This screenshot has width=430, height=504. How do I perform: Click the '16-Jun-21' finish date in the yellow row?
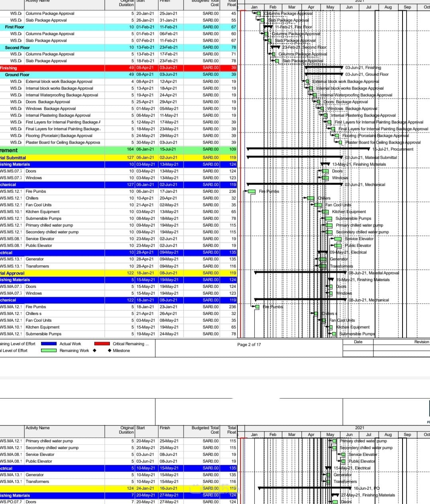coord(168,488)
